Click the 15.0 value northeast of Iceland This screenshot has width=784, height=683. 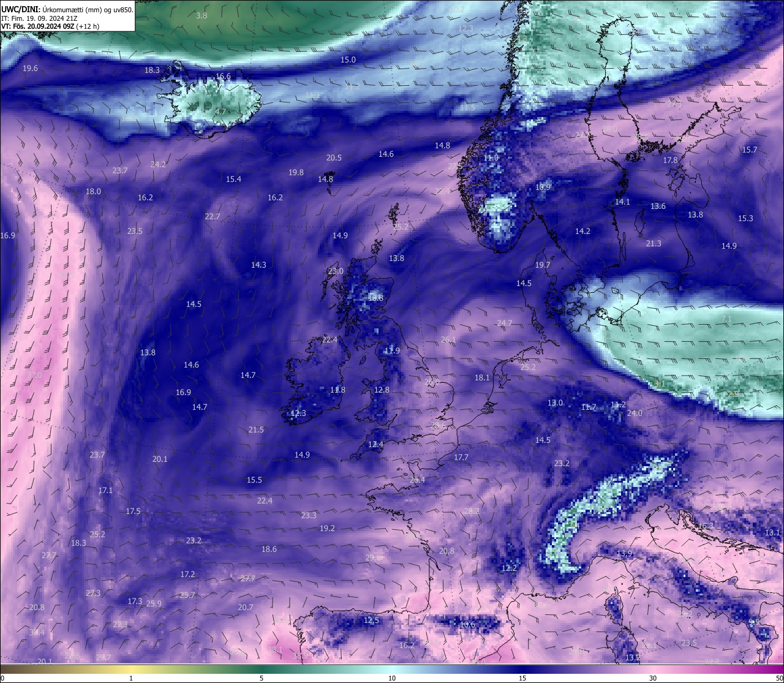[x=348, y=59]
